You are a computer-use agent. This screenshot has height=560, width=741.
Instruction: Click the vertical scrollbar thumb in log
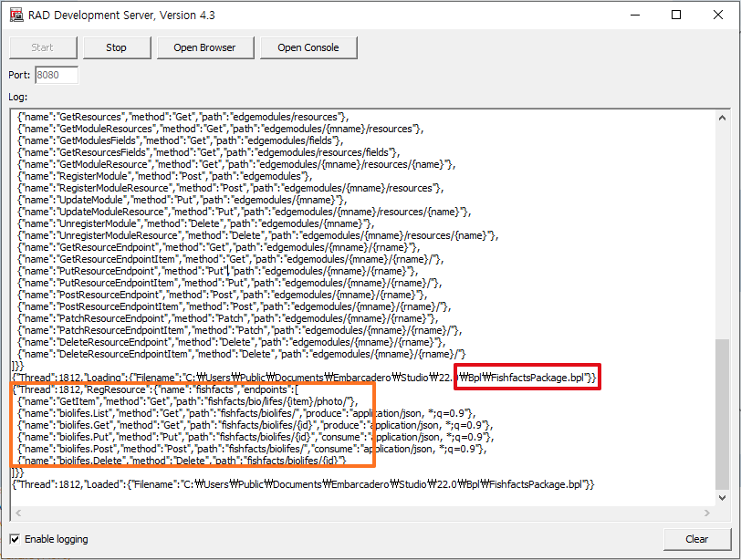pyautogui.click(x=722, y=414)
